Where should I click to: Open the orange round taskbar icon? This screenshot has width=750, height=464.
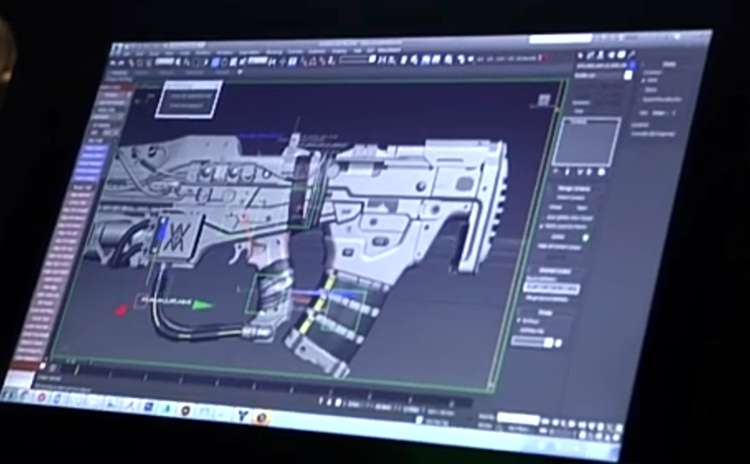coord(262,418)
